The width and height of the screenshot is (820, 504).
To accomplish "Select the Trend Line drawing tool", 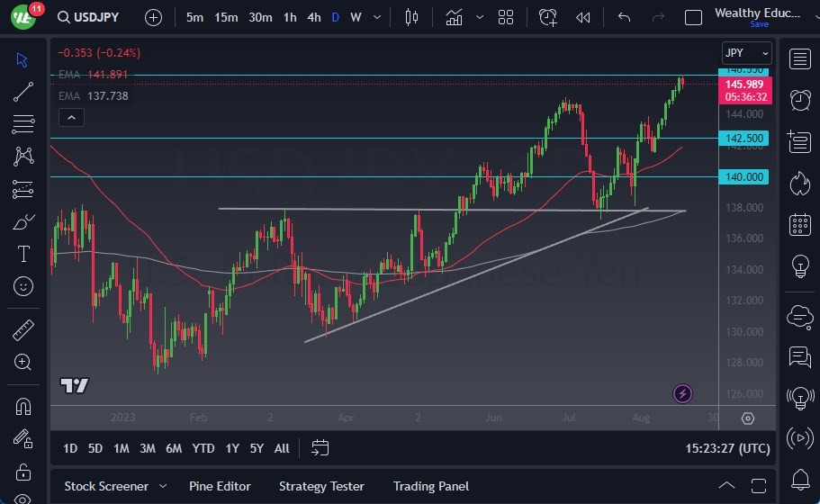I will click(23, 92).
